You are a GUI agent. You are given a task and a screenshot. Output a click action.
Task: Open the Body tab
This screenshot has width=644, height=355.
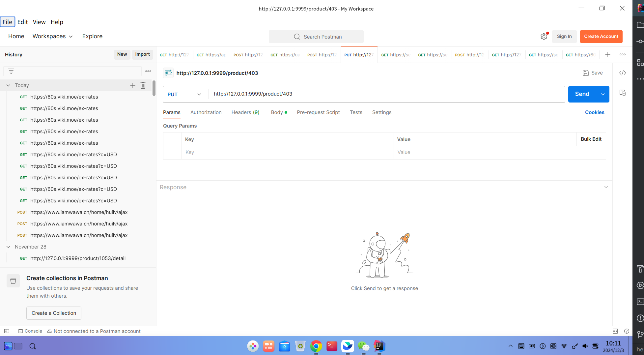(x=279, y=112)
